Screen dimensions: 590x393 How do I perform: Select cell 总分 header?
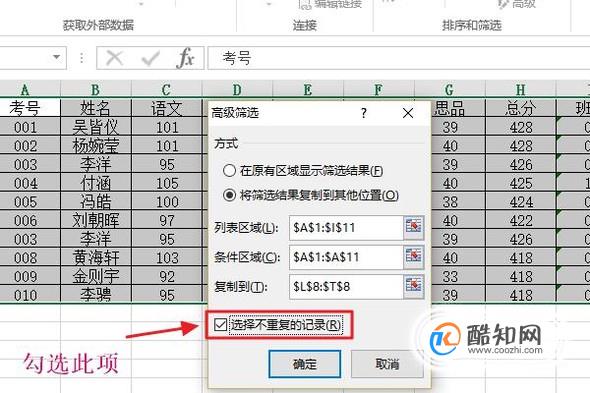pos(521,108)
